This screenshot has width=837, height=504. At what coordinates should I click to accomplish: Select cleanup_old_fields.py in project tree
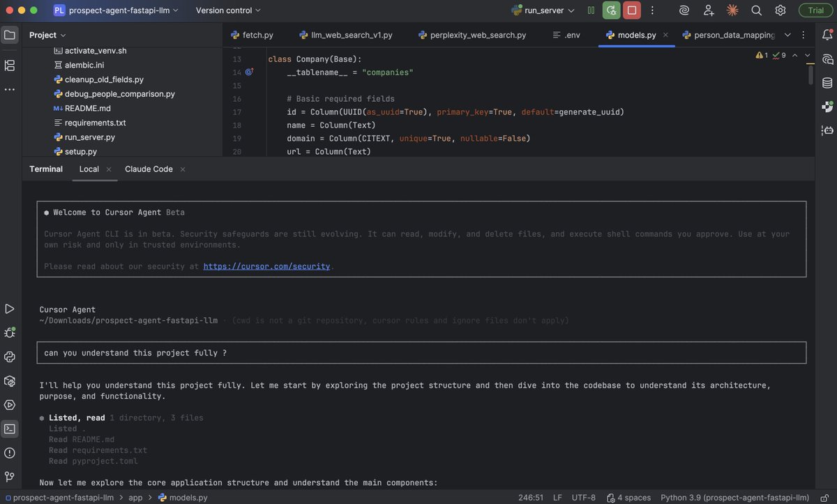pyautogui.click(x=98, y=79)
